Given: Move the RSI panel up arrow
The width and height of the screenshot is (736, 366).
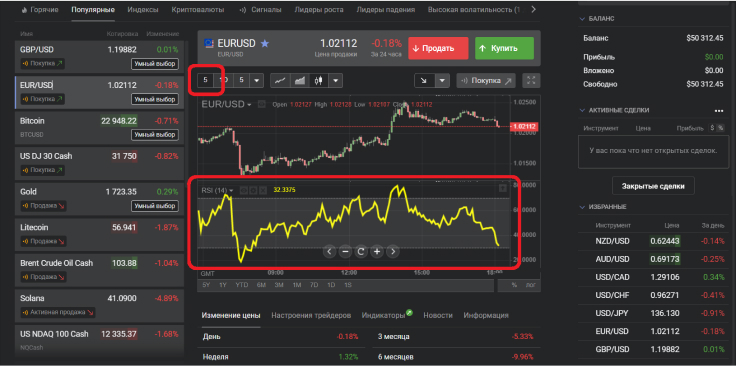Looking at the screenshot, I should pos(503,188).
